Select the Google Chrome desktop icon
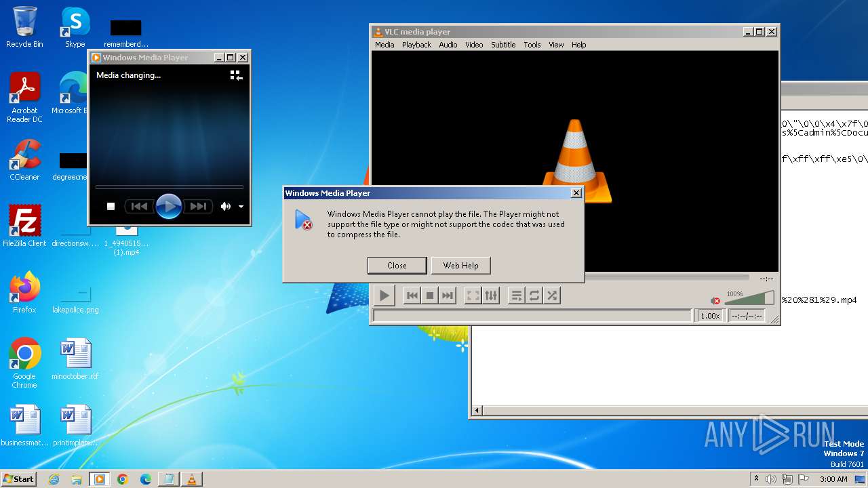 pyautogui.click(x=24, y=363)
